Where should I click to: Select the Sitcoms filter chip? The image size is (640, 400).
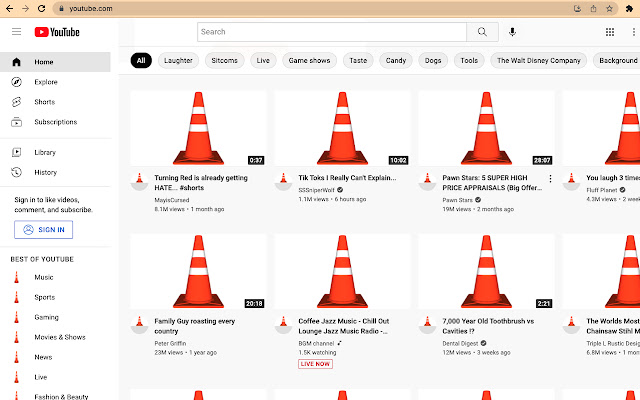point(224,60)
